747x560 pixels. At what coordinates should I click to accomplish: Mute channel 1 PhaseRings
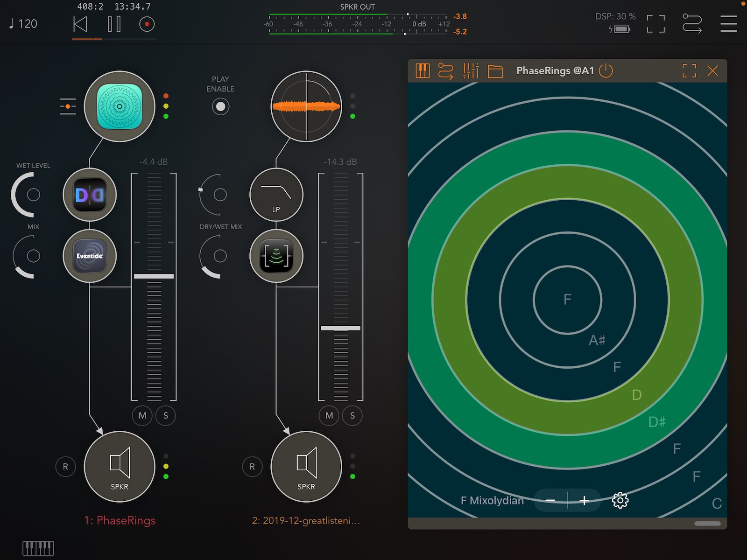pos(142,415)
